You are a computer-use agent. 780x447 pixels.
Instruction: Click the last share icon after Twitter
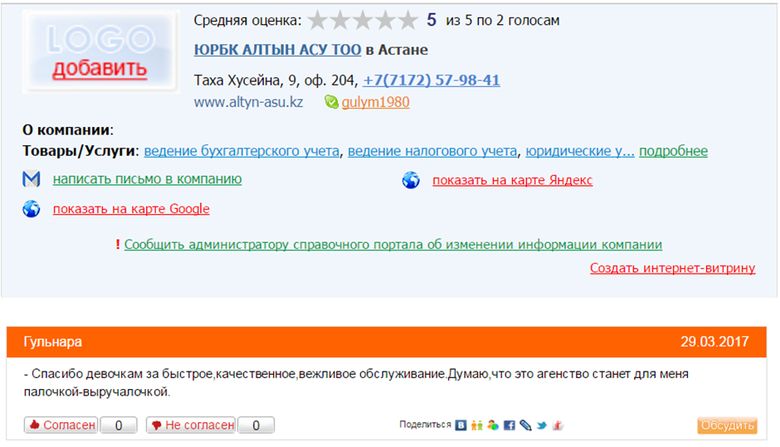pyautogui.click(x=558, y=426)
